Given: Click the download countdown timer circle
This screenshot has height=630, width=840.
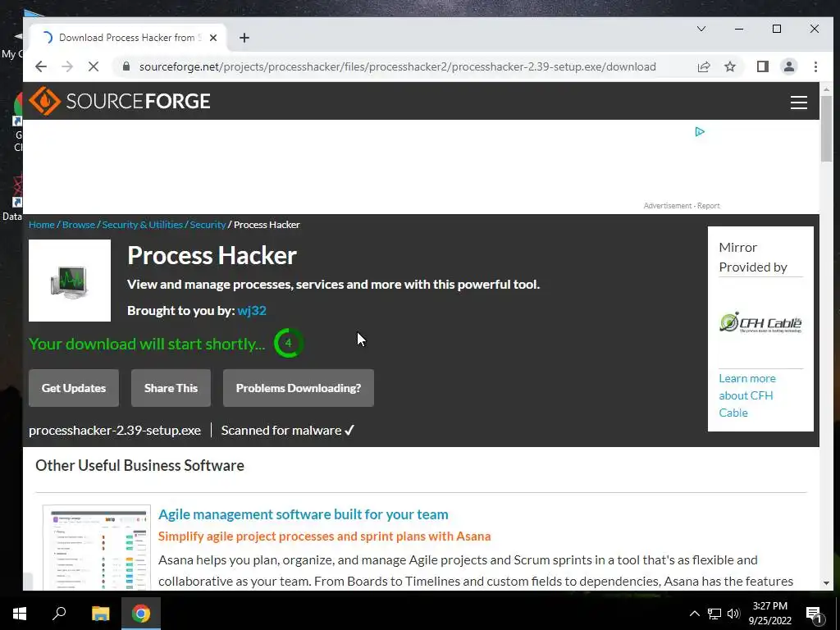Looking at the screenshot, I should (x=288, y=343).
